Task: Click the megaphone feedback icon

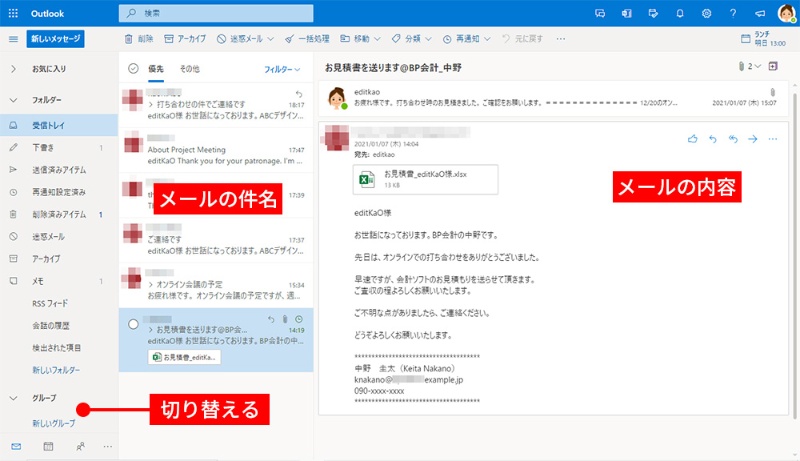Action: (760, 14)
